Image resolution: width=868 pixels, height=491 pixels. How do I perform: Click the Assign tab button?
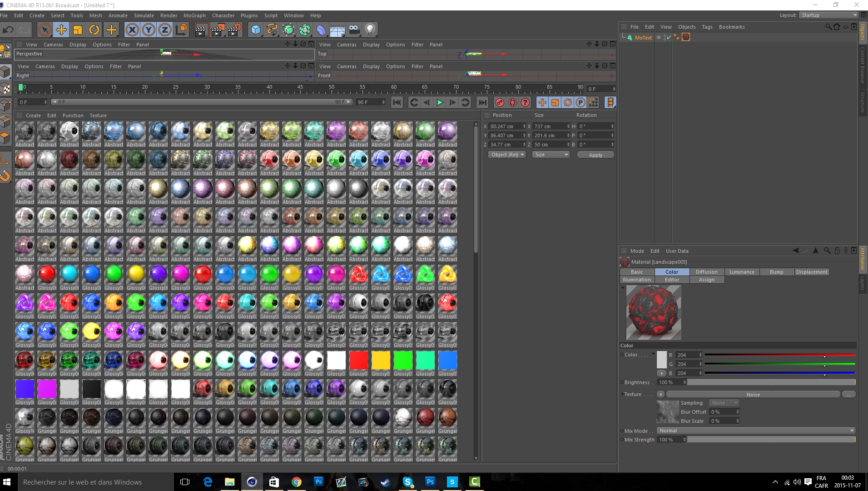point(706,280)
